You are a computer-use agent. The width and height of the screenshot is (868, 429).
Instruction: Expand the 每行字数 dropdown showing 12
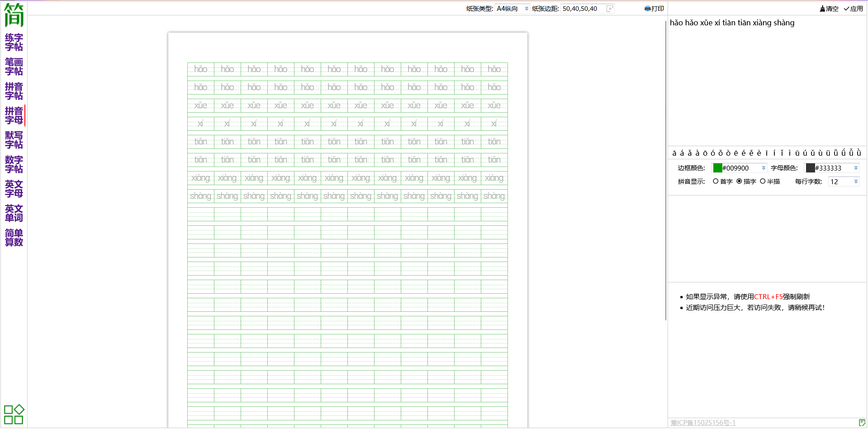[x=844, y=181]
